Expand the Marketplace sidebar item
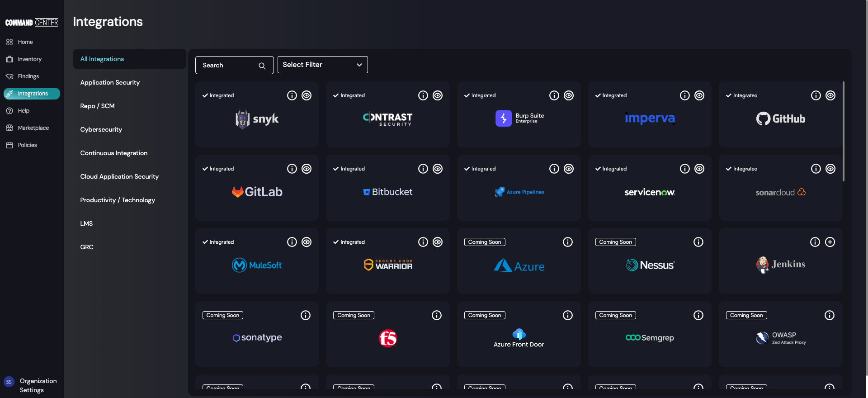 pos(33,128)
